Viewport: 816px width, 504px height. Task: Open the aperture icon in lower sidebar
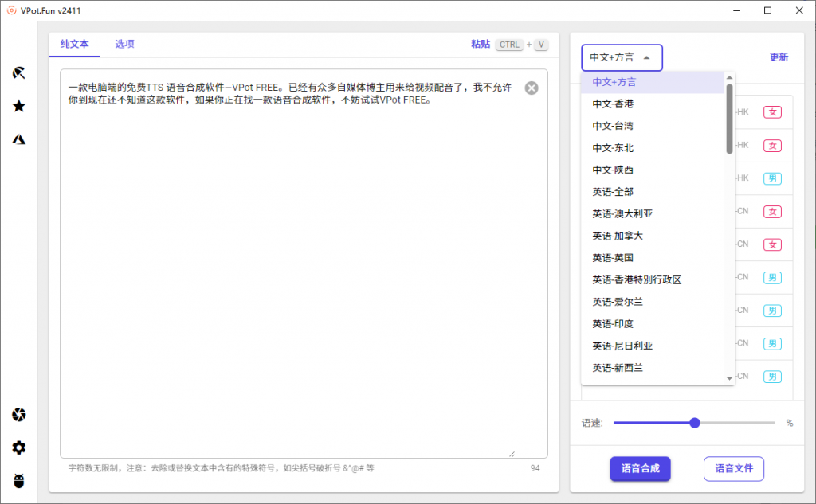[x=18, y=415]
